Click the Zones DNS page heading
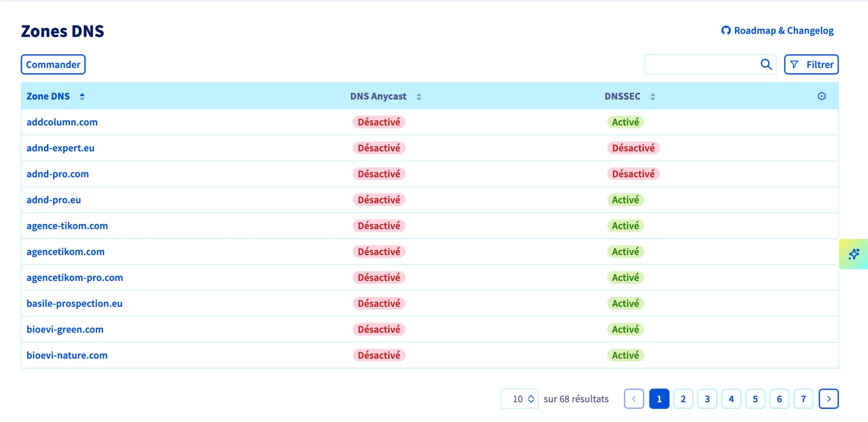868x422 pixels. pos(62,31)
